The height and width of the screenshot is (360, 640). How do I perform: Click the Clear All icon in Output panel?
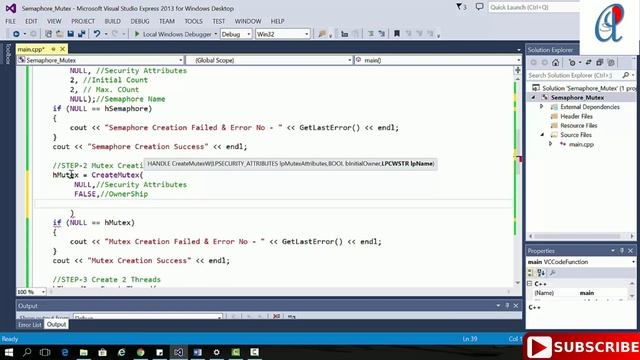(276, 316)
